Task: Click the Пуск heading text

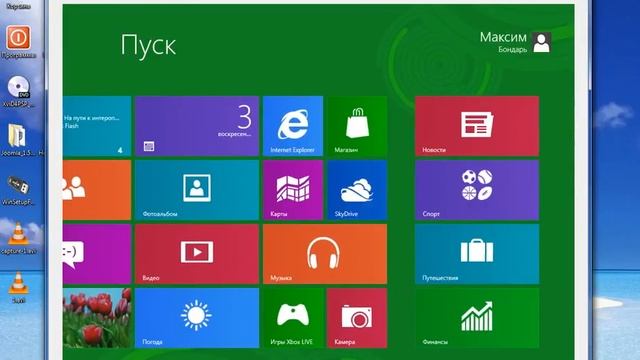Action: (x=148, y=45)
